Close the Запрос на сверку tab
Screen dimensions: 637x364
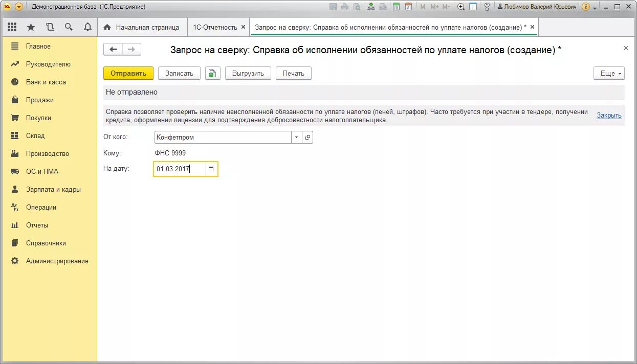[532, 27]
